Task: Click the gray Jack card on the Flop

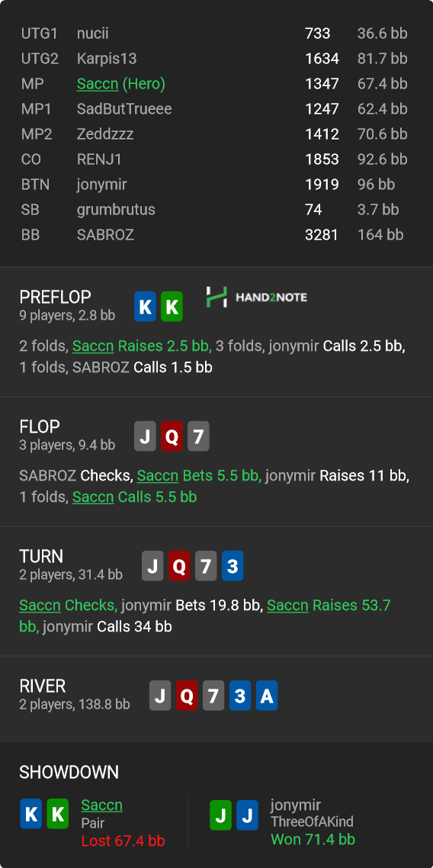Action: click(145, 436)
